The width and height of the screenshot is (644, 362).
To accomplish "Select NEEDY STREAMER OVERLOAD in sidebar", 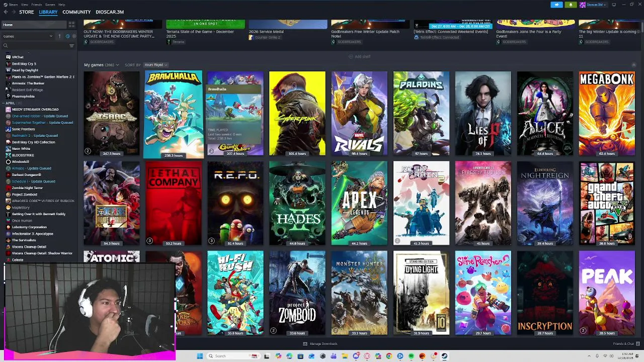I will click(35, 110).
